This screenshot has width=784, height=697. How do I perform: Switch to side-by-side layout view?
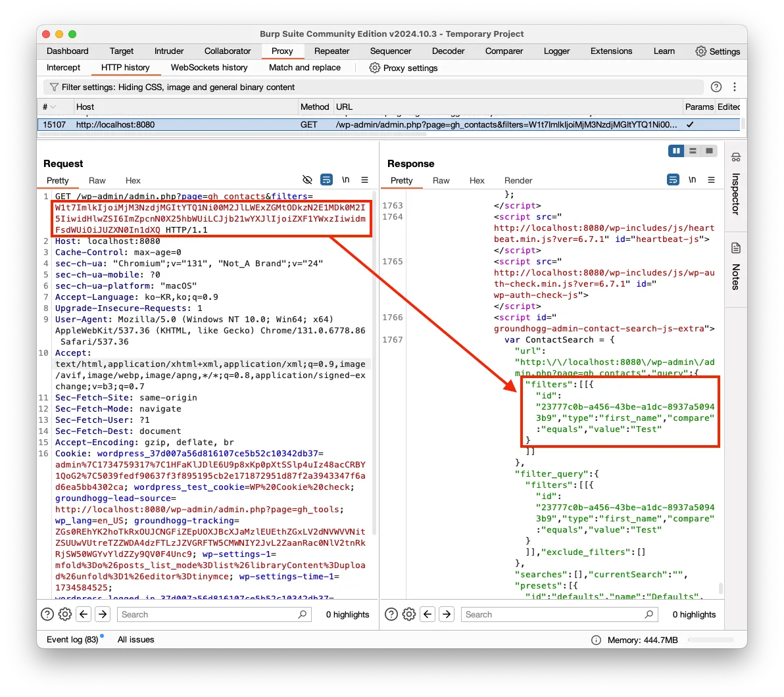tap(676, 151)
